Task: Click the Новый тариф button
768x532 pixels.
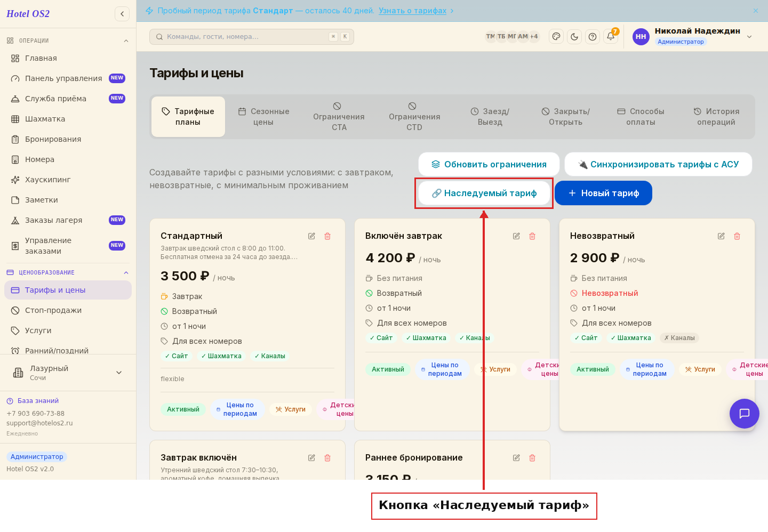Action: coord(603,193)
